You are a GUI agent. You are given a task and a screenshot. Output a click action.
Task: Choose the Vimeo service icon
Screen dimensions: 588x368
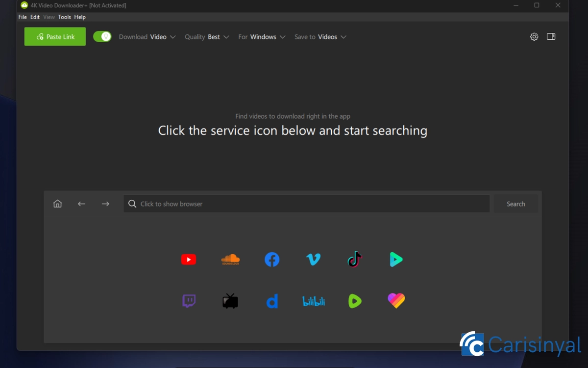click(314, 260)
